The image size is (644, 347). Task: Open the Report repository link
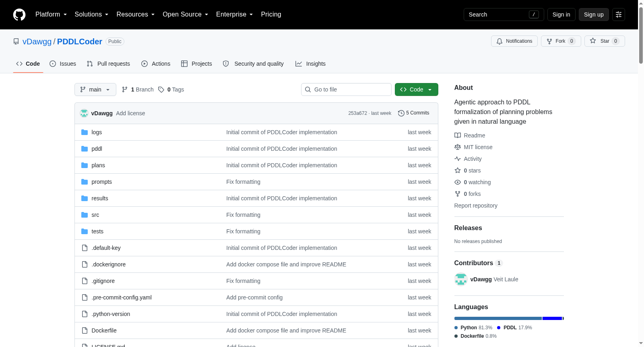coord(476,206)
